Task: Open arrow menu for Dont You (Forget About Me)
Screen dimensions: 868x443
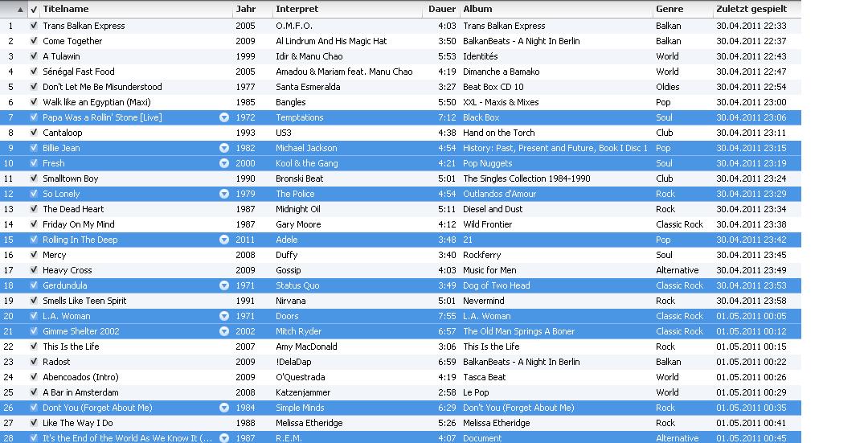Action: (224, 408)
